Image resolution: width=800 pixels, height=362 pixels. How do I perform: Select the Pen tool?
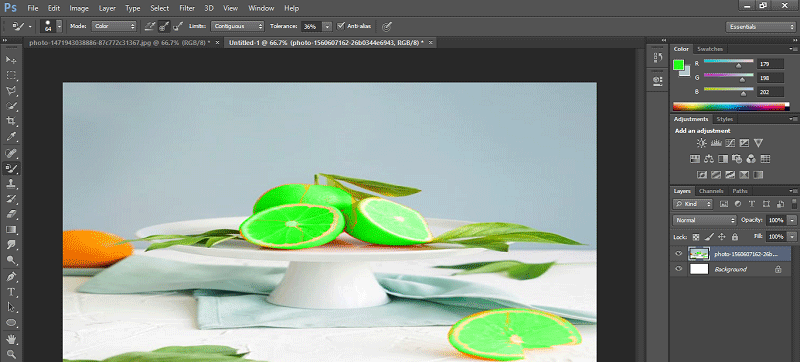(x=11, y=277)
